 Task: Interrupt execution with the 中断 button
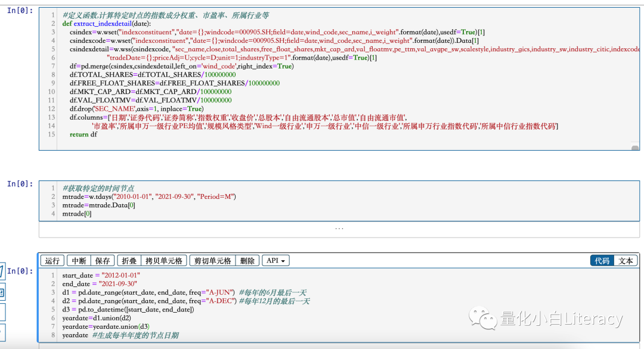point(79,261)
